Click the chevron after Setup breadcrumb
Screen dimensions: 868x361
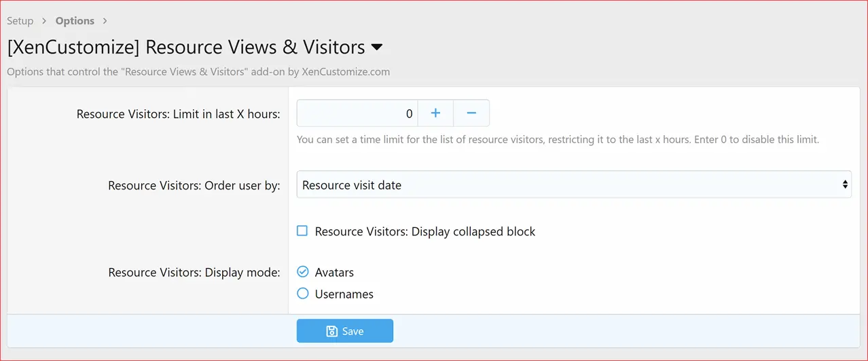click(x=44, y=21)
